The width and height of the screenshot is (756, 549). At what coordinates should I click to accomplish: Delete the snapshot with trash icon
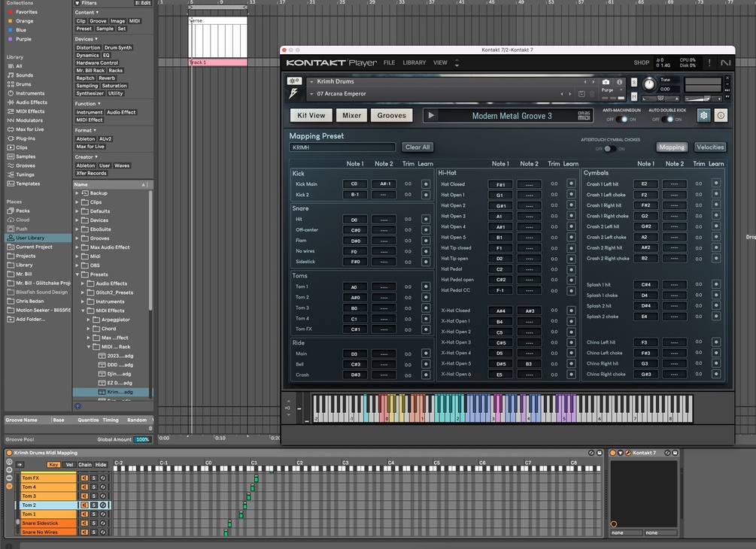pos(592,94)
